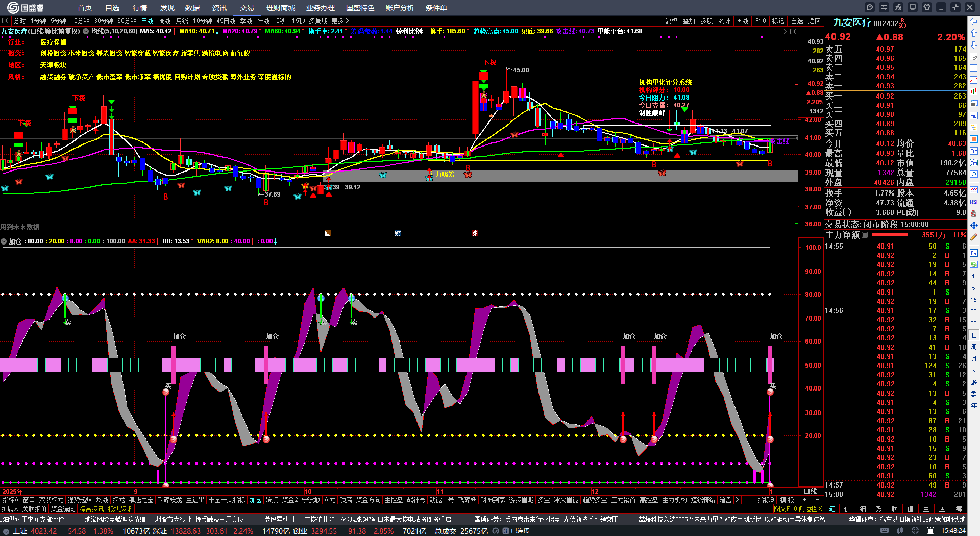Viewport: 980px width, 536px height.
Task: Click the four-way move arrows icon in sidebar
Action: (974, 225)
